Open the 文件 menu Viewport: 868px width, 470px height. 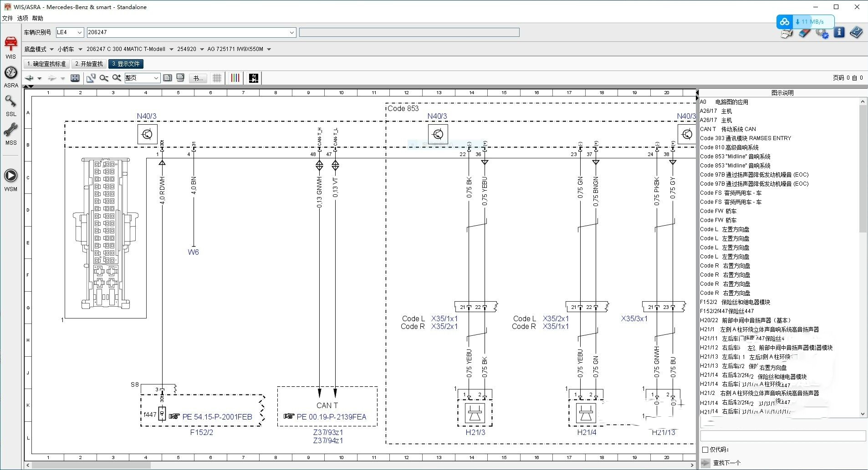(x=8, y=18)
